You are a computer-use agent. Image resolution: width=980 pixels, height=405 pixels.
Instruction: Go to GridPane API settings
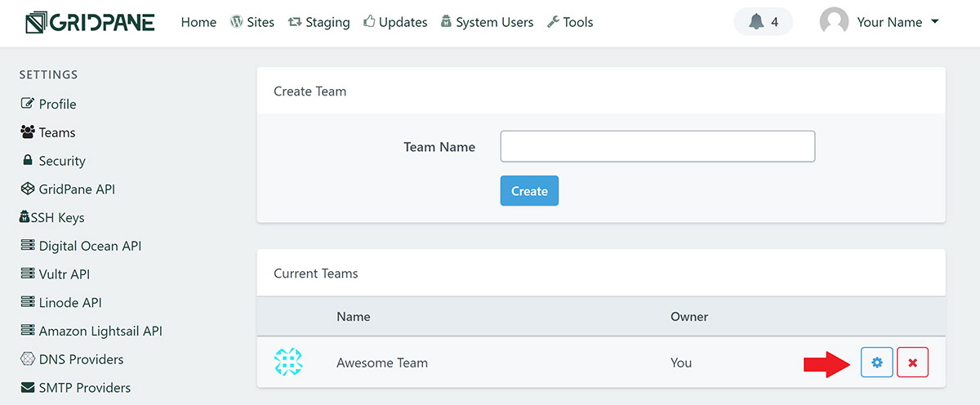[x=68, y=189]
